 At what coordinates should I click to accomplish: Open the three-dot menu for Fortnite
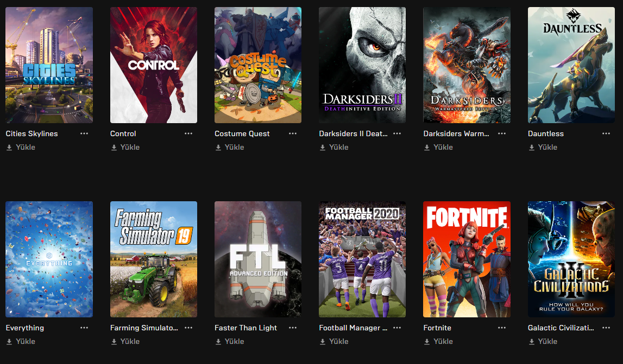coord(502,328)
